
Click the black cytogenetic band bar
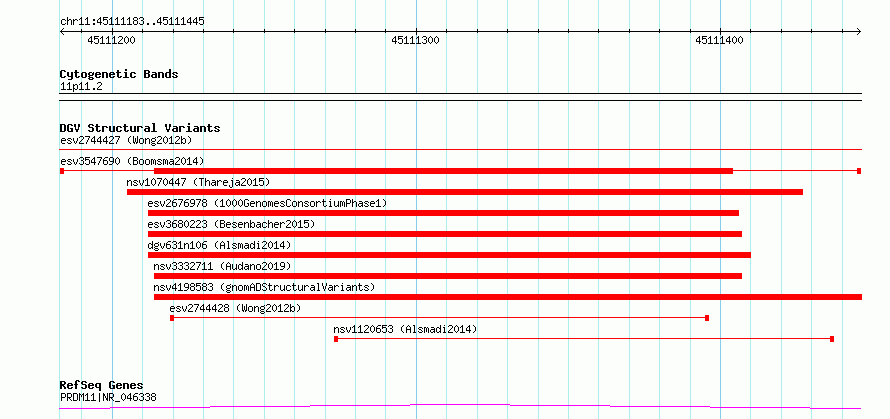tap(460, 97)
